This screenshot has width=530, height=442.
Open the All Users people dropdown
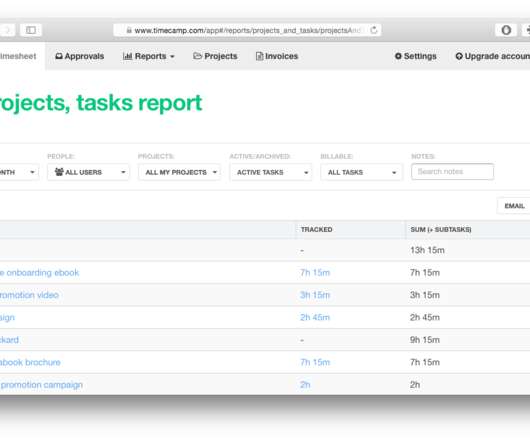(x=88, y=172)
